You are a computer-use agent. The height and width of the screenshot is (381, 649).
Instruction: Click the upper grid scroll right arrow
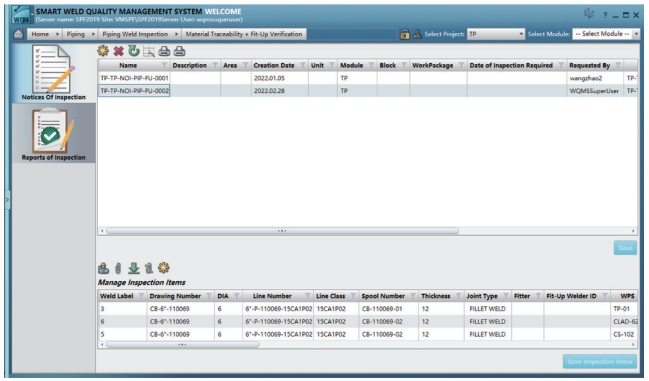coord(633,231)
